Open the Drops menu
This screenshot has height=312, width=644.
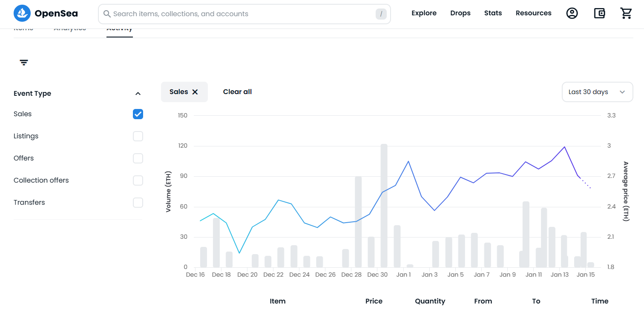tap(460, 13)
